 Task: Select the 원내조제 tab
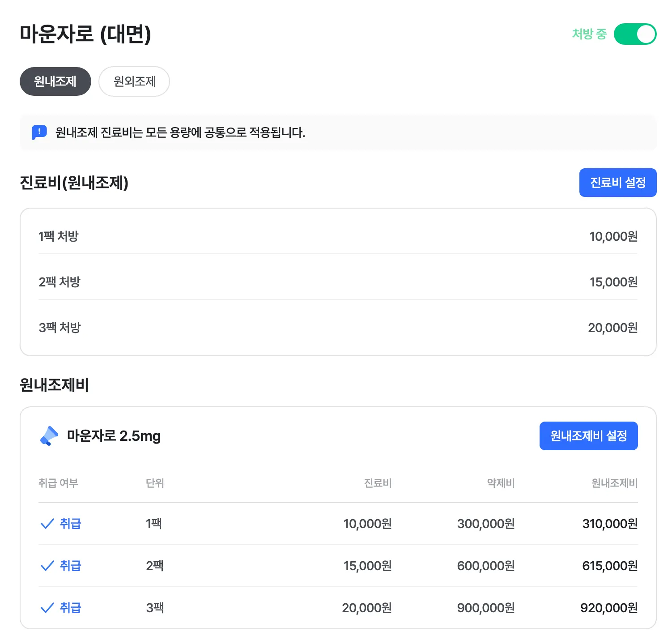click(55, 81)
